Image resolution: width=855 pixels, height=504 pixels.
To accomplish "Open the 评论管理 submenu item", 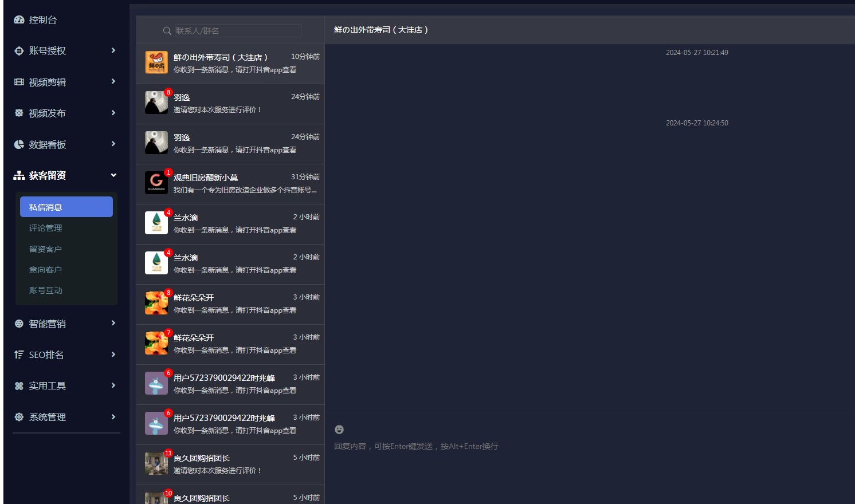I will point(46,228).
